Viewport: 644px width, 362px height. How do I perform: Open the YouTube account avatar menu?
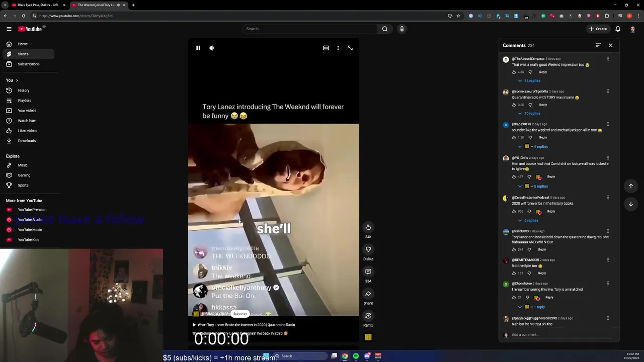pyautogui.click(x=632, y=29)
